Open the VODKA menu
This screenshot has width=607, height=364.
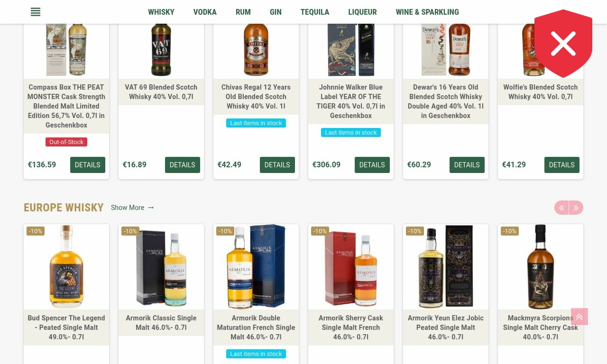pyautogui.click(x=205, y=12)
